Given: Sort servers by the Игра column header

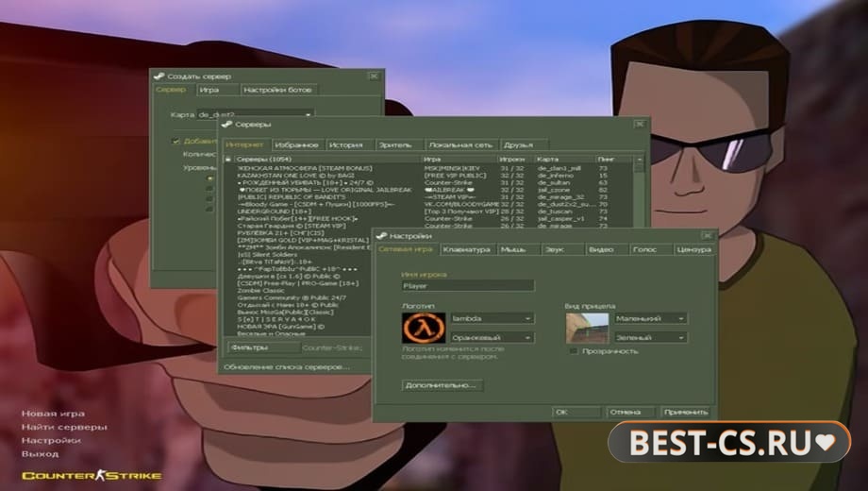Looking at the screenshot, I should 460,159.
